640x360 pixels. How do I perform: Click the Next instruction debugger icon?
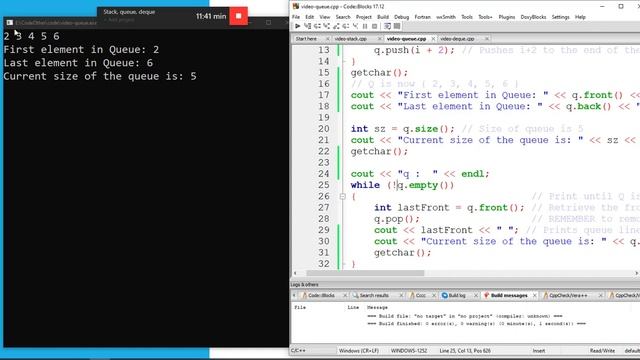(346, 26)
